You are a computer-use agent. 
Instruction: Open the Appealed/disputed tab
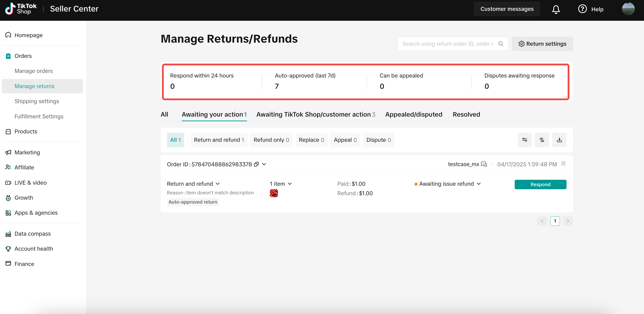(414, 115)
